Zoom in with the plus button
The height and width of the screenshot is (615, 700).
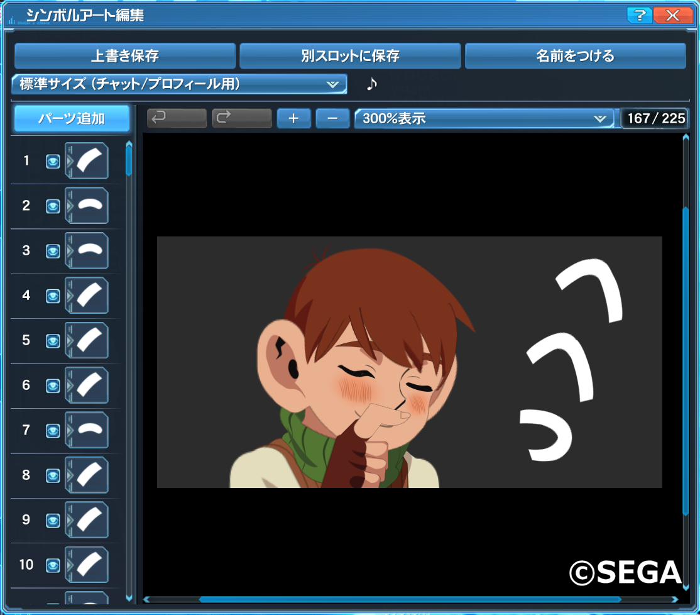tap(293, 118)
